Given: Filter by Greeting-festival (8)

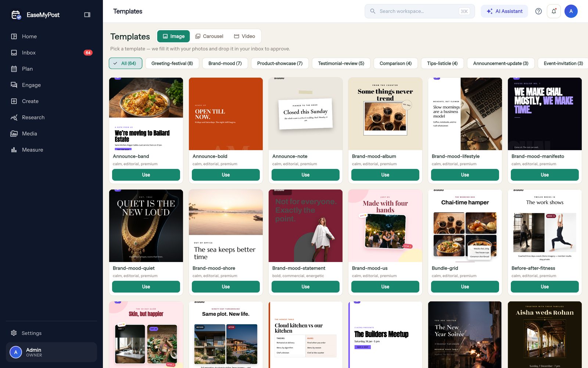Looking at the screenshot, I should tap(172, 63).
